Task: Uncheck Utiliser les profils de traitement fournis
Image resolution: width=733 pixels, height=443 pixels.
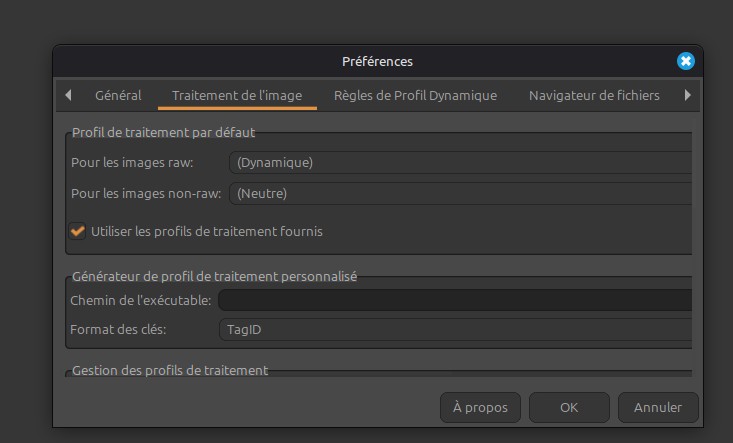Action: point(78,231)
